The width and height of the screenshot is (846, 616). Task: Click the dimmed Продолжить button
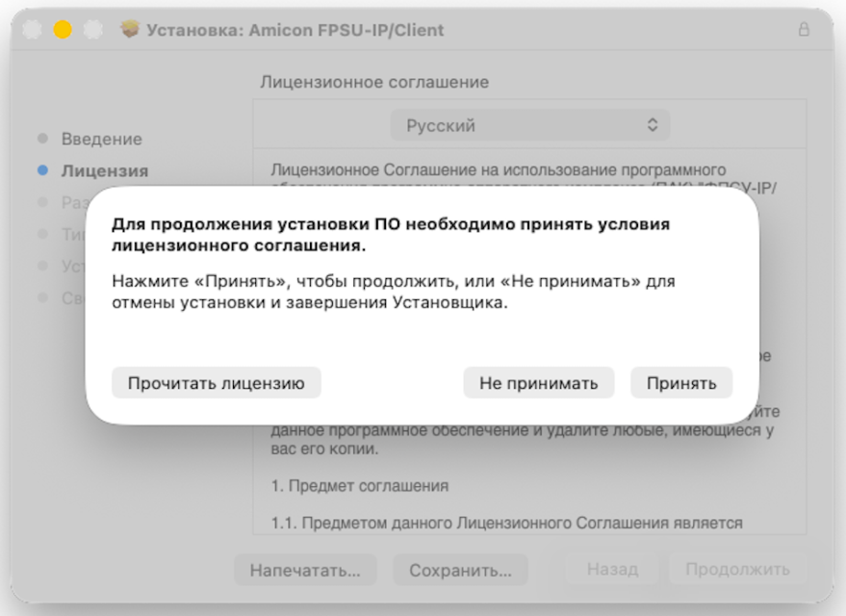click(x=737, y=569)
